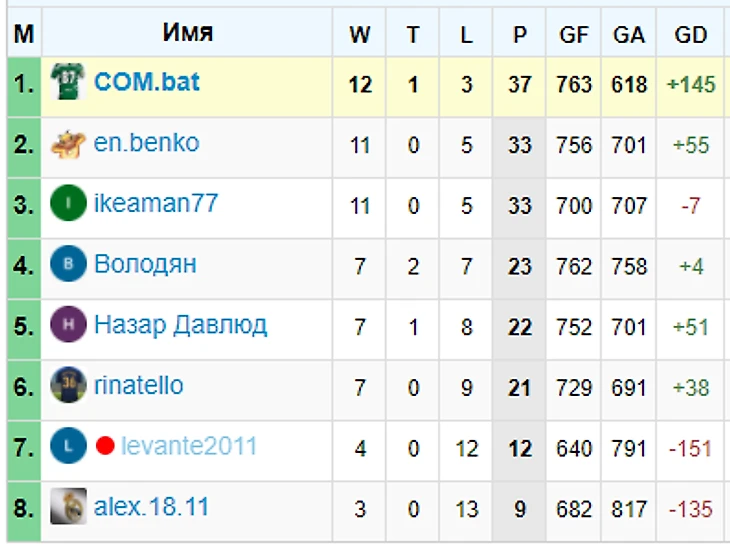
Task: Click the P points column header
Action: (519, 35)
